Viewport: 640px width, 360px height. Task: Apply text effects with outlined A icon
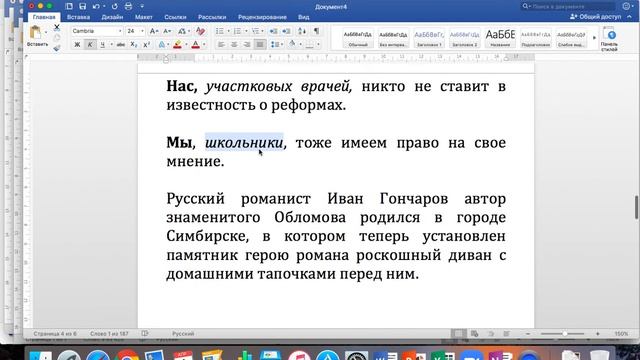tap(162, 44)
